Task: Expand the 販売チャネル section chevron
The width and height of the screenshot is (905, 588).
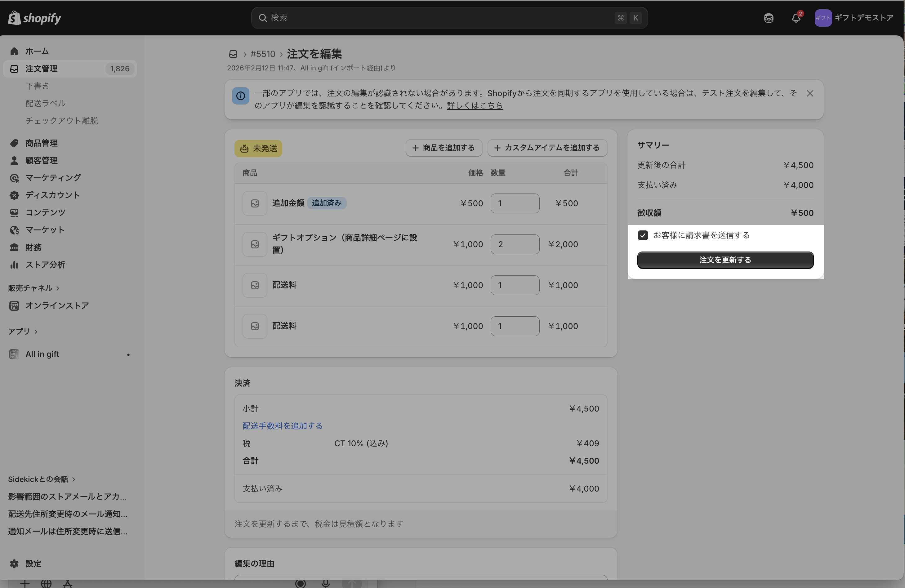Action: point(58,288)
